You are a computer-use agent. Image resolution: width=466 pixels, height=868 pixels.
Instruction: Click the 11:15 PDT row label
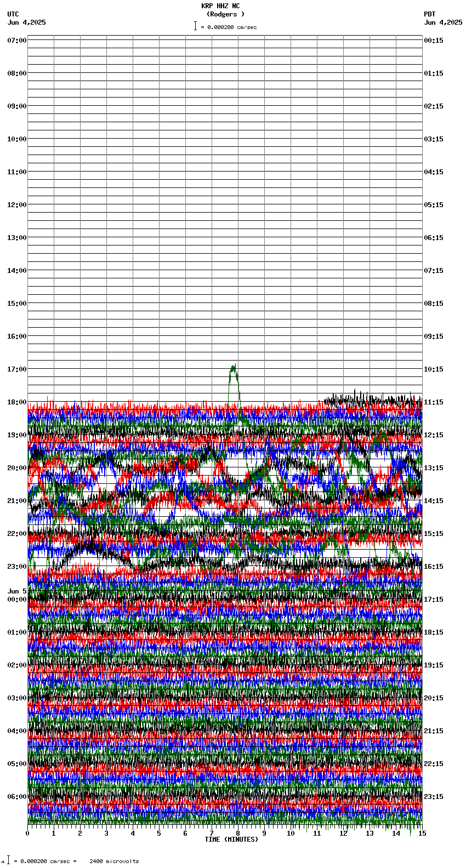434,402
